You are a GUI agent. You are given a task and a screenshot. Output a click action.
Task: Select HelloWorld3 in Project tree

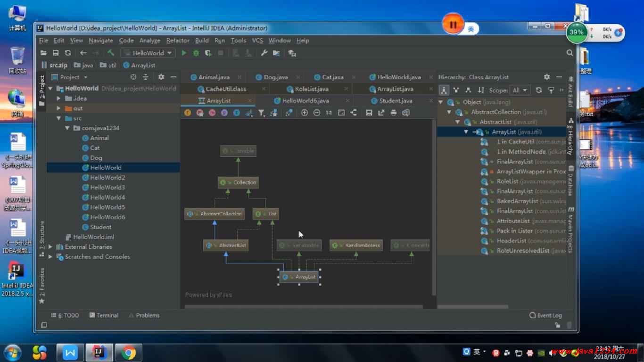[x=107, y=187]
